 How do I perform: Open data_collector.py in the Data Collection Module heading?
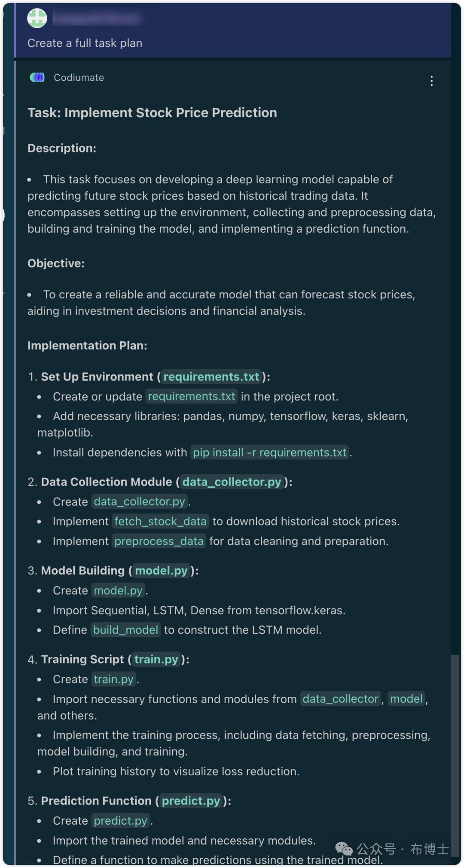coord(232,482)
